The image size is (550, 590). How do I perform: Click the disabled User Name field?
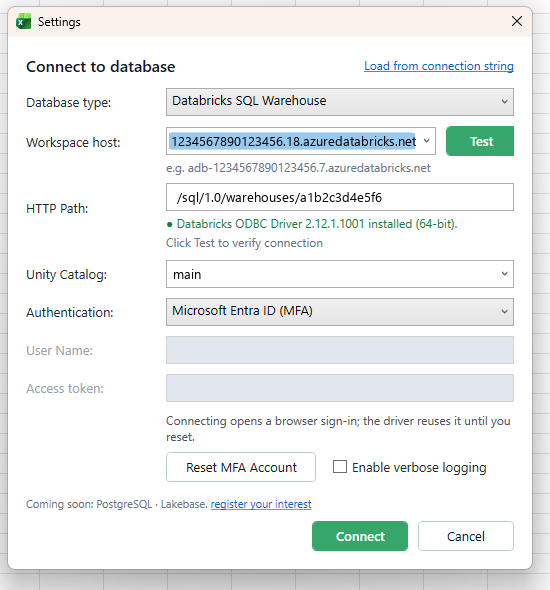pyautogui.click(x=340, y=350)
